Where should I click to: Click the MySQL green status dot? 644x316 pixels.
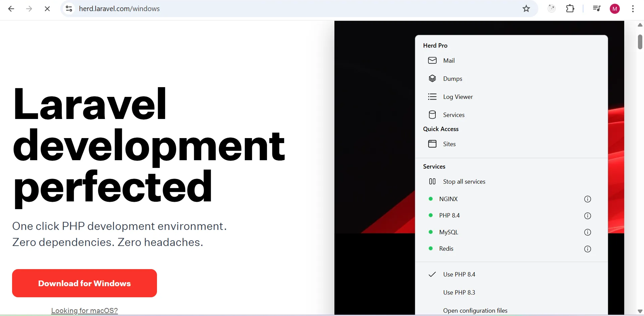tap(431, 232)
